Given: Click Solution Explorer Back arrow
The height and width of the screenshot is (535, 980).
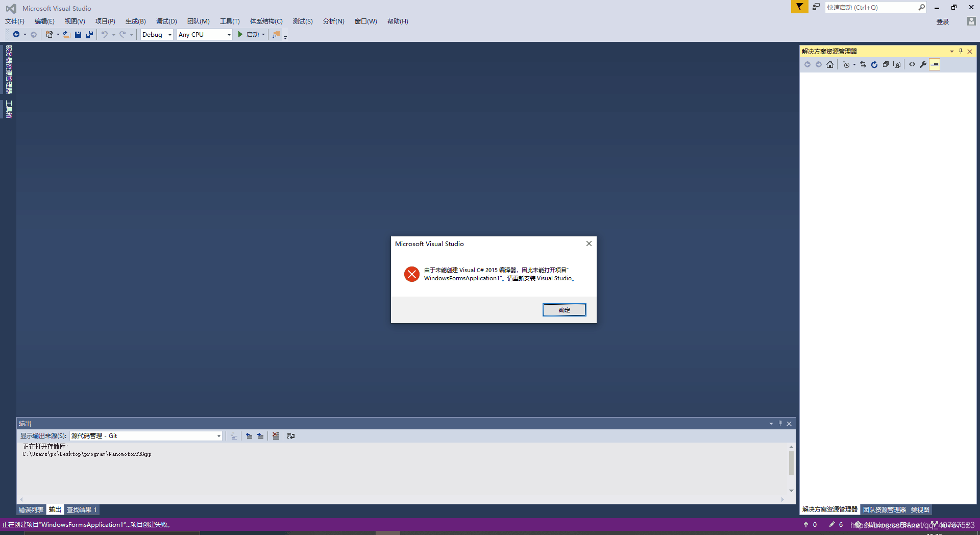Looking at the screenshot, I should coord(807,64).
